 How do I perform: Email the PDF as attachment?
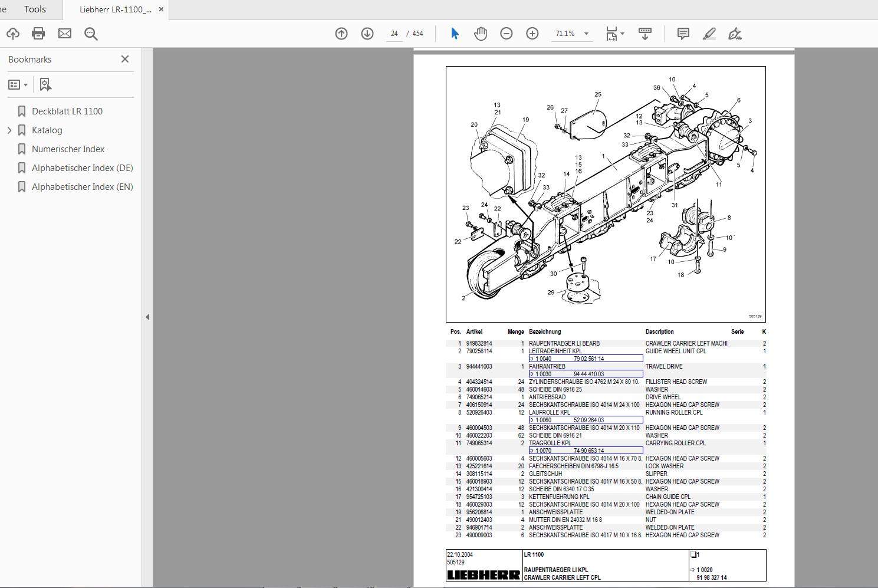(64, 33)
